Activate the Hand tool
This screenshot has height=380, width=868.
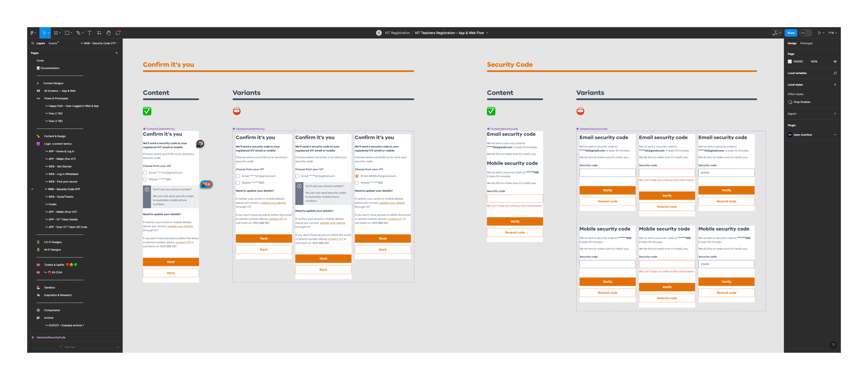click(x=109, y=33)
